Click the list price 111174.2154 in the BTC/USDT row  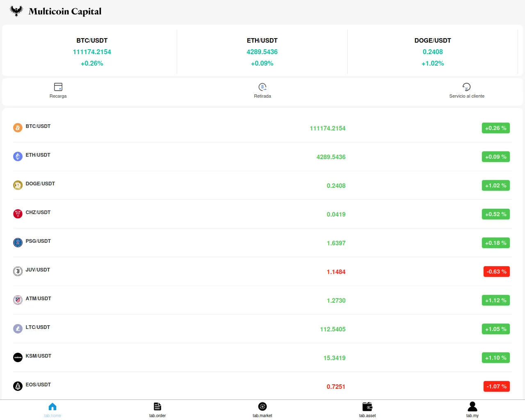(328, 128)
